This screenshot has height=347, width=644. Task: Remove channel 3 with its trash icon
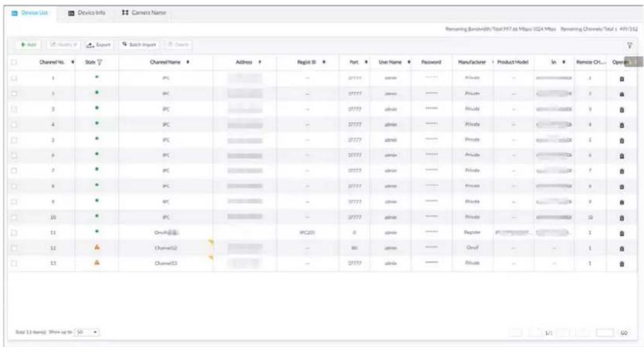[x=622, y=109]
